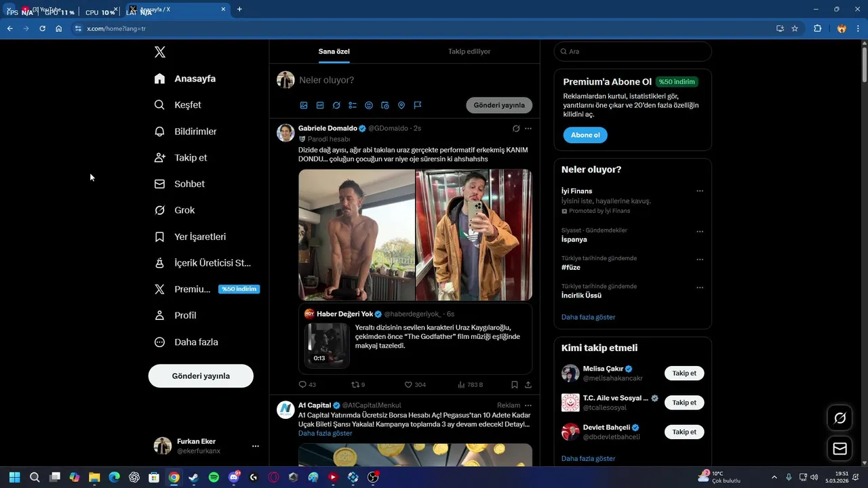This screenshot has height=488, width=868.
Task: Click the Ara search box
Action: click(x=633, y=52)
